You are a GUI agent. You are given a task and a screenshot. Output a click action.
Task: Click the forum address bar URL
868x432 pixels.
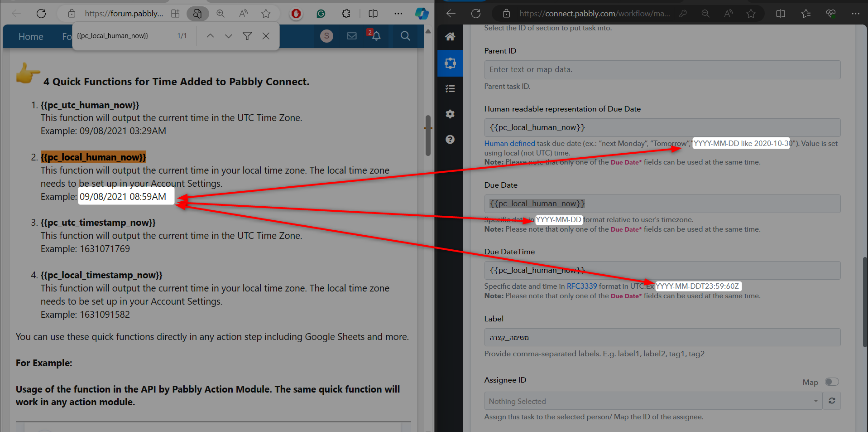click(x=124, y=14)
